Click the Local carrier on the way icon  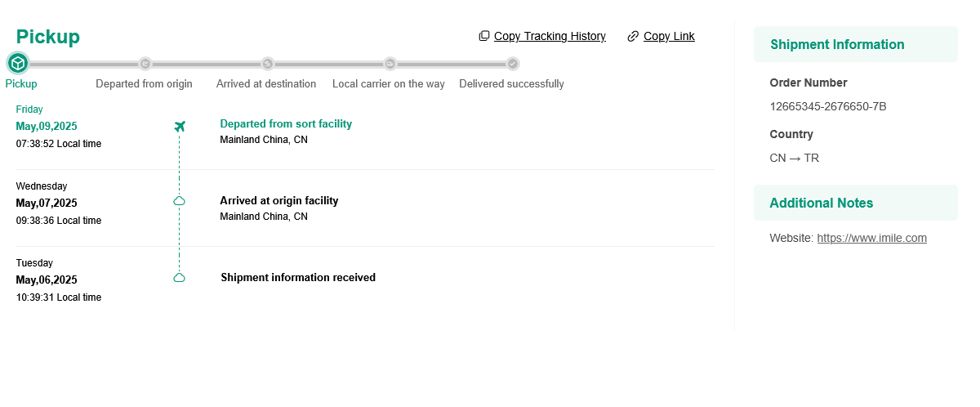coord(390,64)
